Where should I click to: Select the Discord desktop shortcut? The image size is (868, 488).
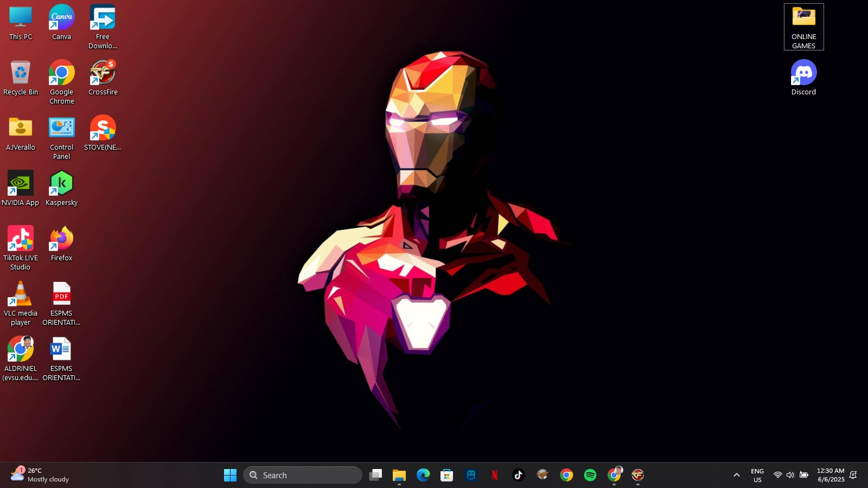803,79
